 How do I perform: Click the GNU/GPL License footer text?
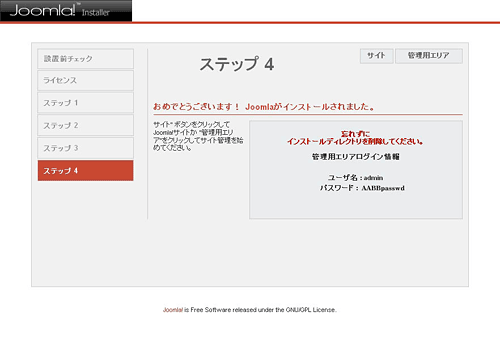click(x=311, y=310)
